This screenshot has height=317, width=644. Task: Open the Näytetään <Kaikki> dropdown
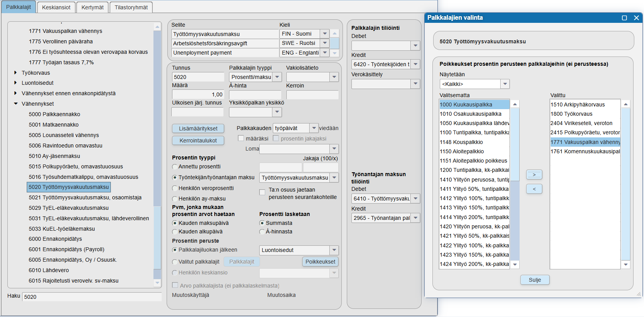click(505, 84)
